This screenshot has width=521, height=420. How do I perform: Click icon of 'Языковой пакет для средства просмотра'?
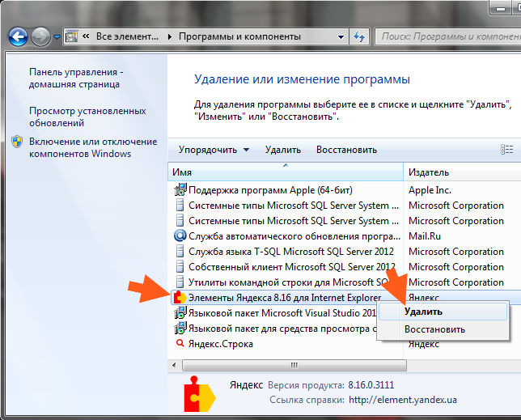(180, 329)
